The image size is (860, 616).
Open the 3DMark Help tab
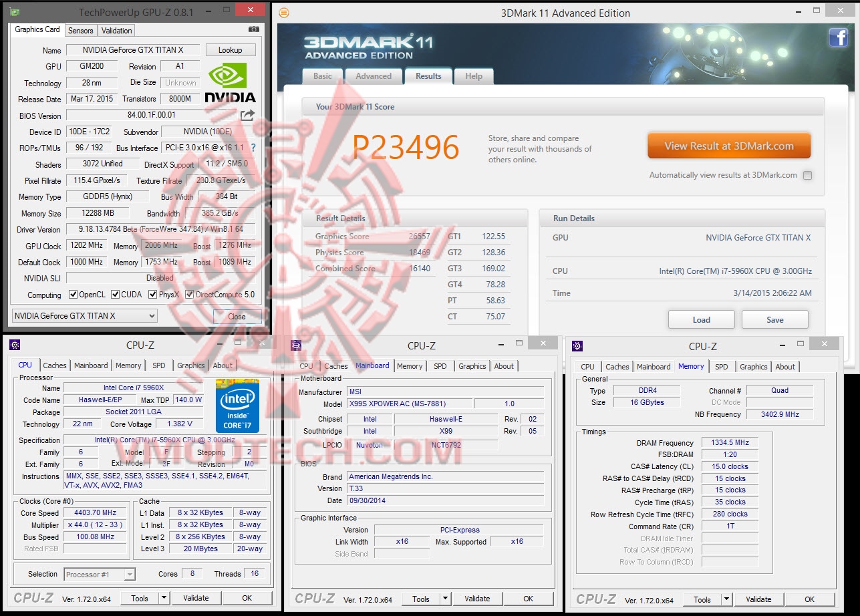474,76
